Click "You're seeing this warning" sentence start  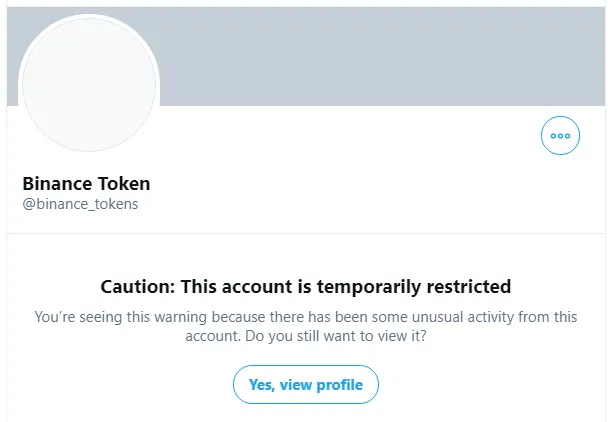(121, 317)
